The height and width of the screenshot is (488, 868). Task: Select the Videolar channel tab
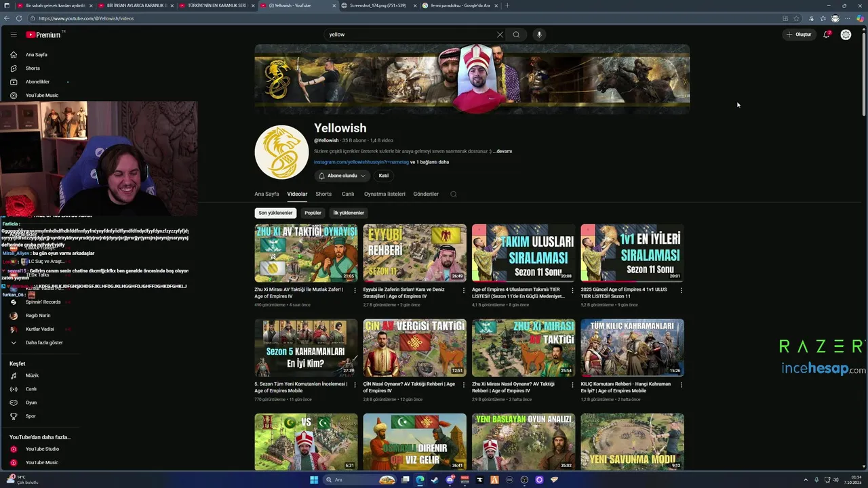tap(297, 194)
